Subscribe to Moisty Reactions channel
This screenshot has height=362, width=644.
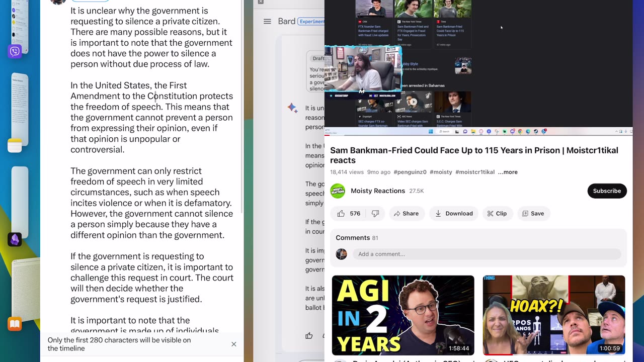607,191
